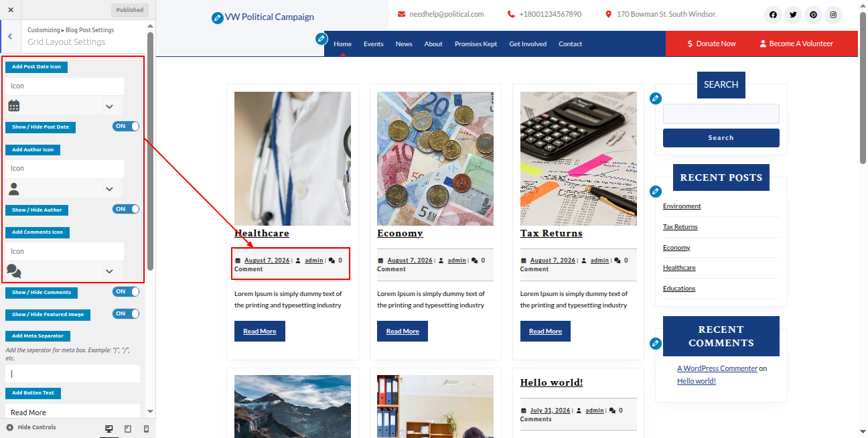Open About menu item

(x=433, y=44)
